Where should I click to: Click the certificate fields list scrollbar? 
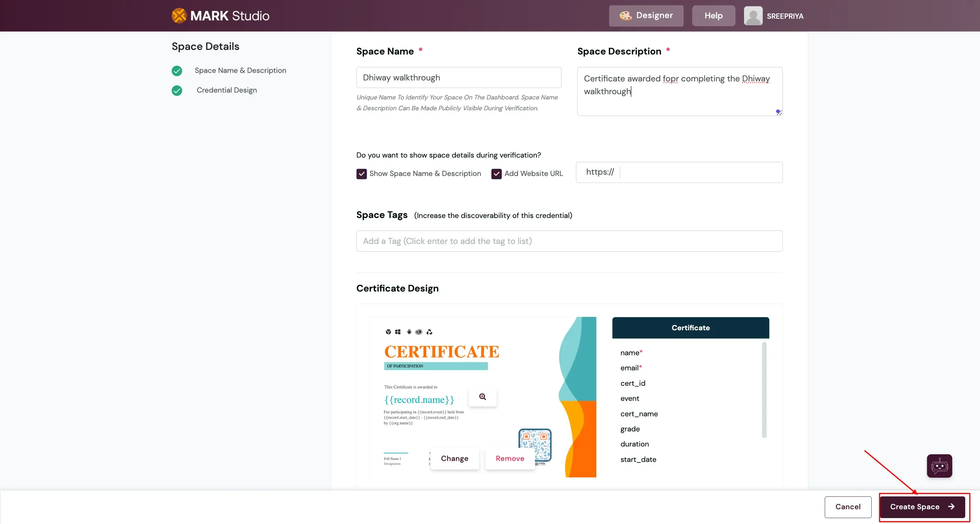tap(764, 390)
